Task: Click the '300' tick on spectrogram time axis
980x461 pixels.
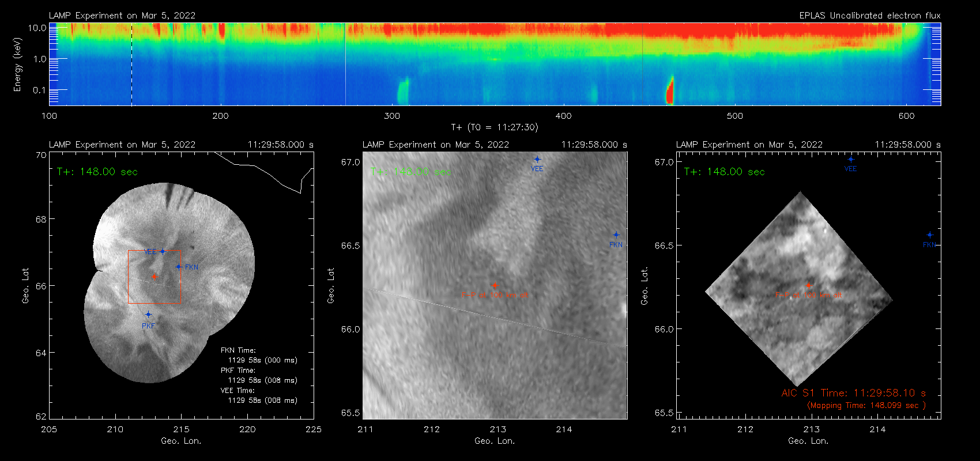Action: 392,116
